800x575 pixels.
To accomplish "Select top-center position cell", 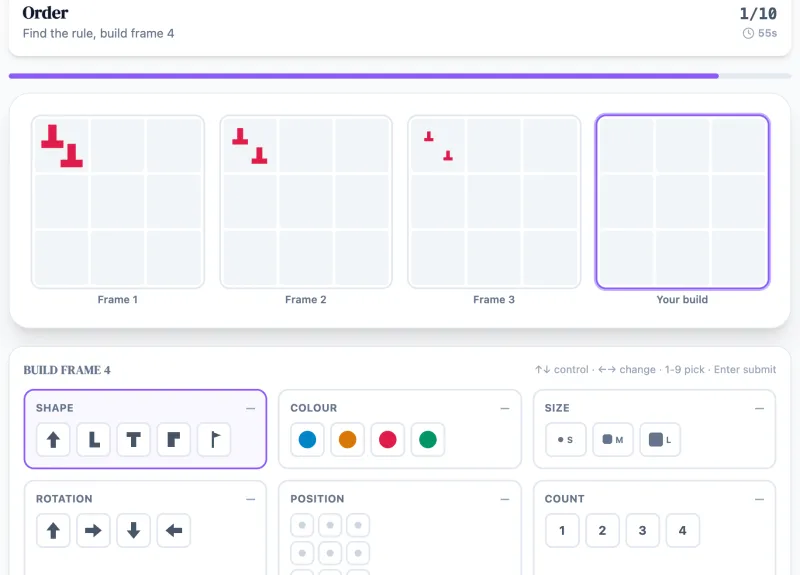I will (x=330, y=525).
